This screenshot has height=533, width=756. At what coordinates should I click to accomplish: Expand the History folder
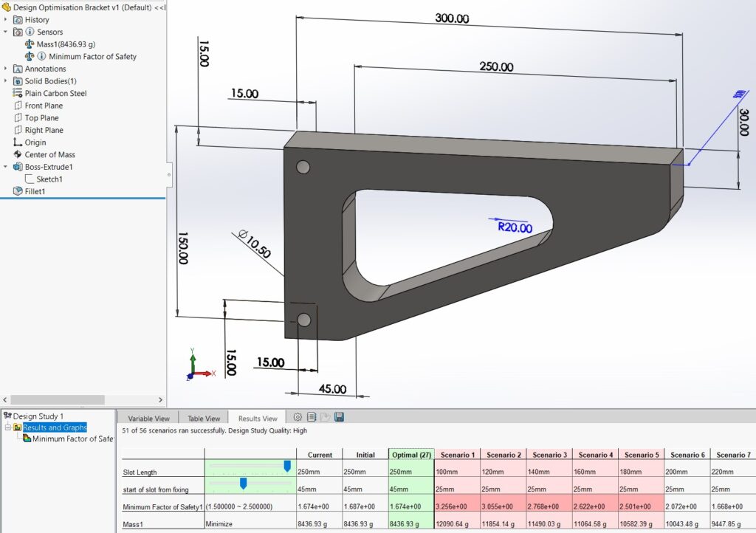[x=7, y=20]
